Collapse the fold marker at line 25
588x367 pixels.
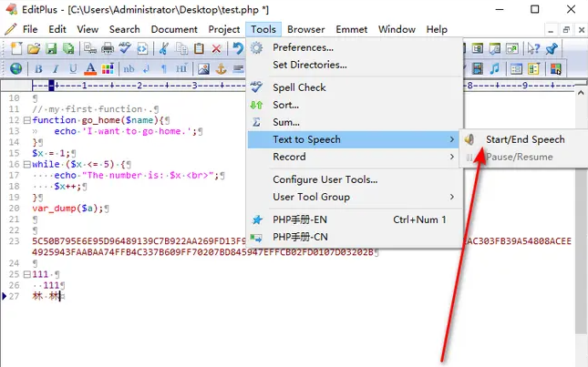click(x=27, y=274)
